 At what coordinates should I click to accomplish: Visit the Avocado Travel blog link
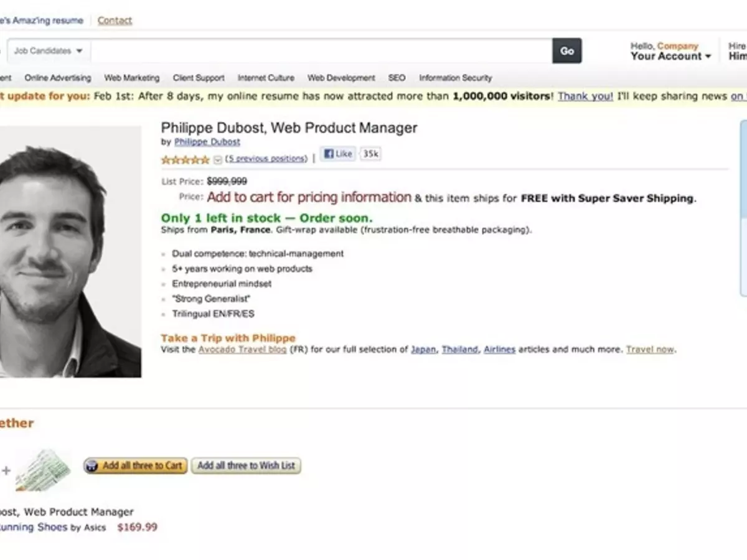[242, 350]
